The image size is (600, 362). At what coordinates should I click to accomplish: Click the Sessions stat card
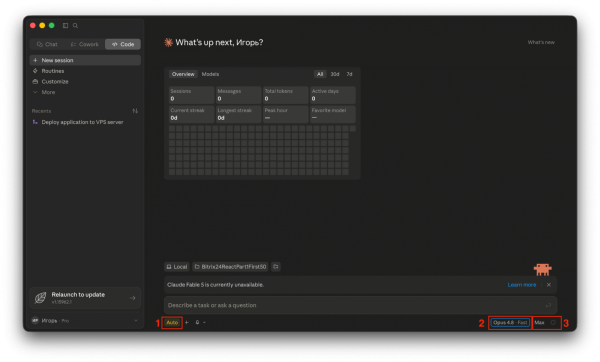coord(191,95)
